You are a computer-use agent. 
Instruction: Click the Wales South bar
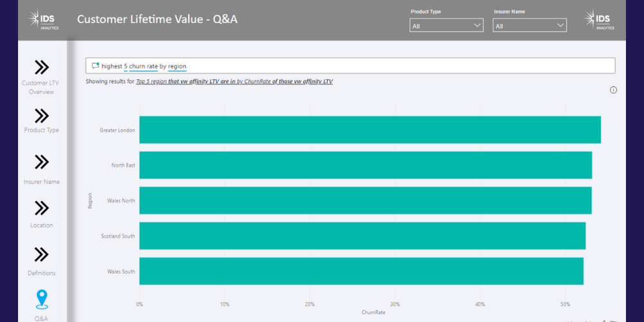pos(361,271)
